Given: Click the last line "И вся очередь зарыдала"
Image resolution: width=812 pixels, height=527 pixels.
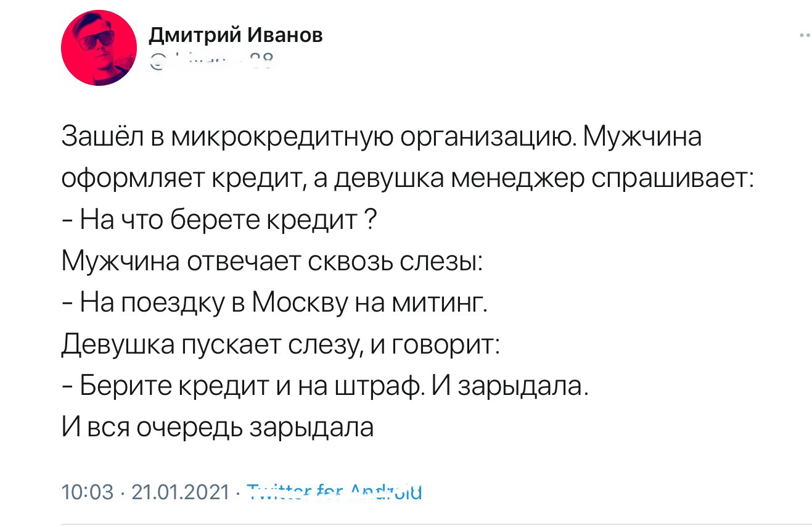Looking at the screenshot, I should 218,428.
